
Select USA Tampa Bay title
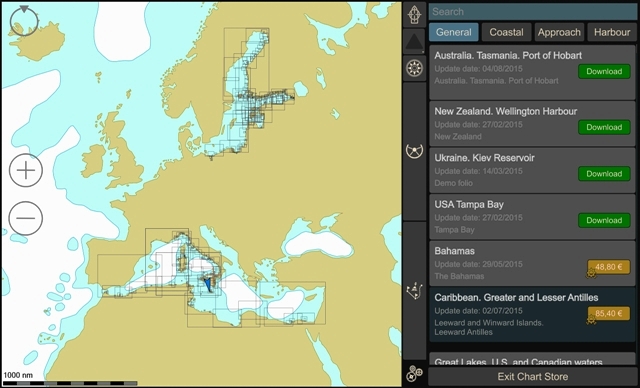(x=469, y=204)
